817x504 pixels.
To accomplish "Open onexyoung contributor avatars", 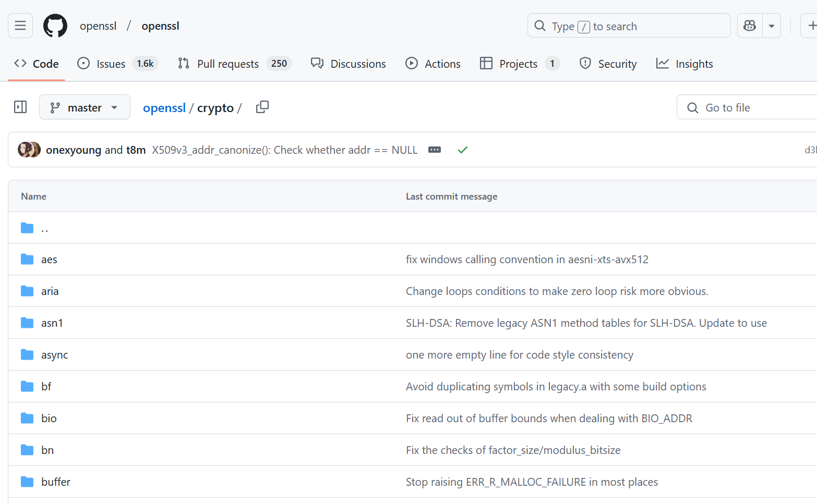I will (x=29, y=150).
